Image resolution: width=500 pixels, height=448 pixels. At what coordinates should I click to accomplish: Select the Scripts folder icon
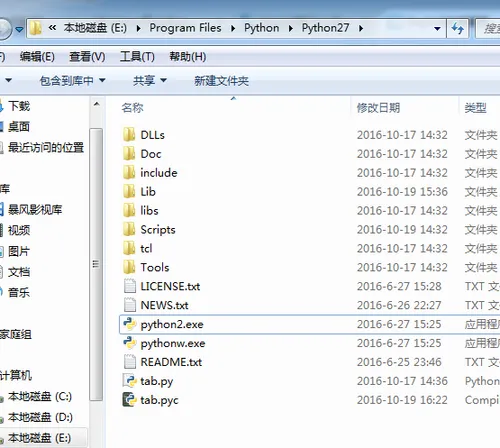click(x=129, y=229)
